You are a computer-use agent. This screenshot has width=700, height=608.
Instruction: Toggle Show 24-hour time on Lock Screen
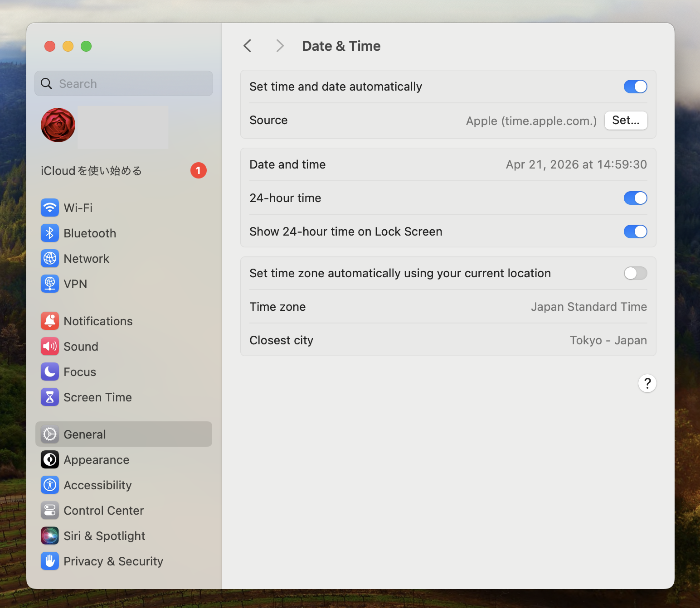[x=635, y=232]
